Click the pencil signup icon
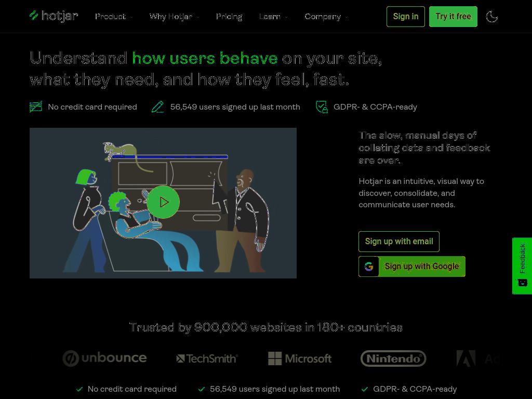 [x=158, y=107]
